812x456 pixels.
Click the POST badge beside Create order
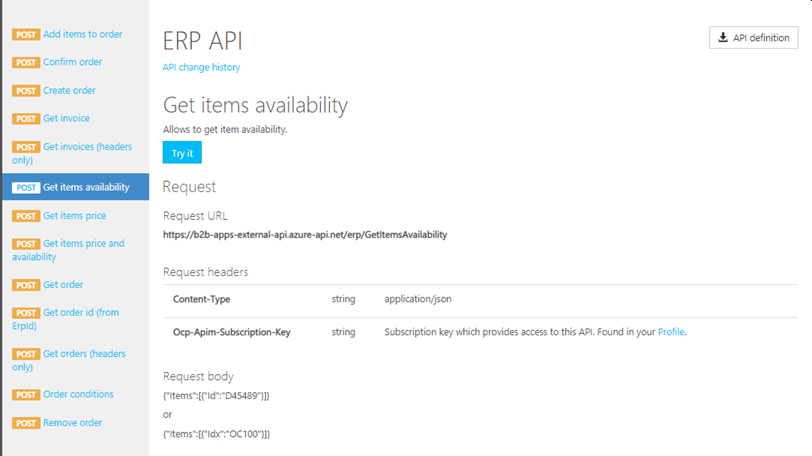(x=26, y=91)
